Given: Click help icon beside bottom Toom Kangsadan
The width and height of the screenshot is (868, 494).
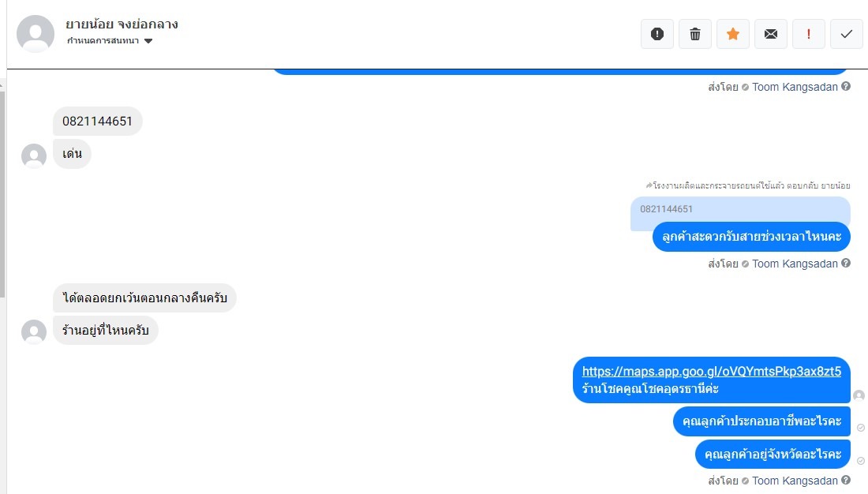Looking at the screenshot, I should coord(846,480).
